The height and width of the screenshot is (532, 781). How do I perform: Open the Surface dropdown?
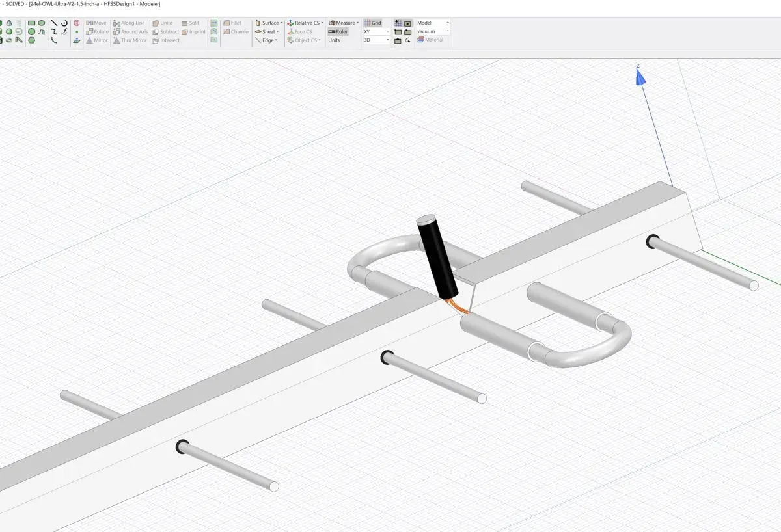269,23
